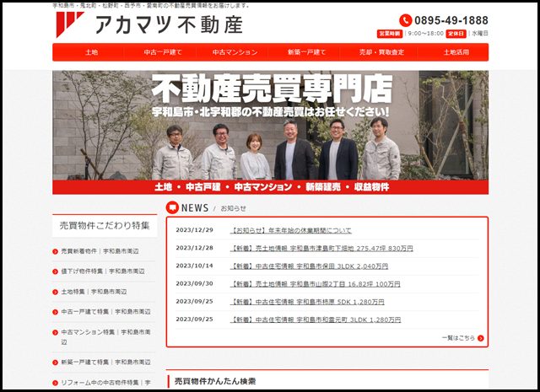This screenshot has width=540, height=392.
Task: Click the 0895-49-1888 phone number
Action: (x=451, y=20)
